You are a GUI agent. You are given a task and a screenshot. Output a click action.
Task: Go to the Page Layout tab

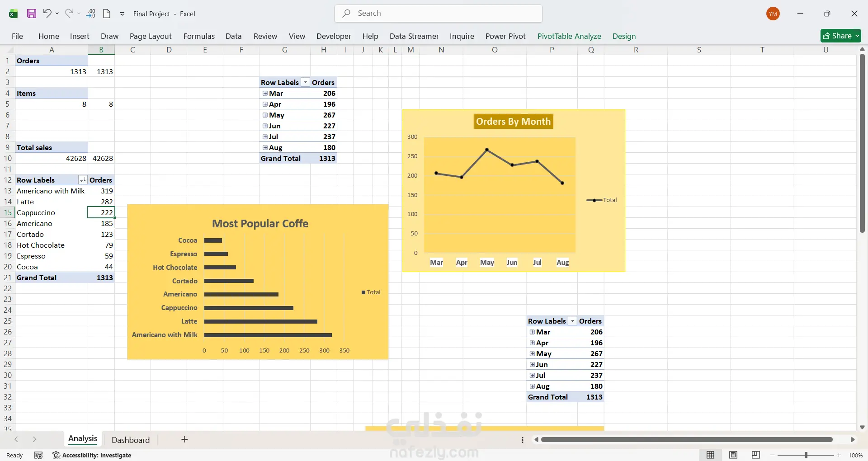coord(151,36)
